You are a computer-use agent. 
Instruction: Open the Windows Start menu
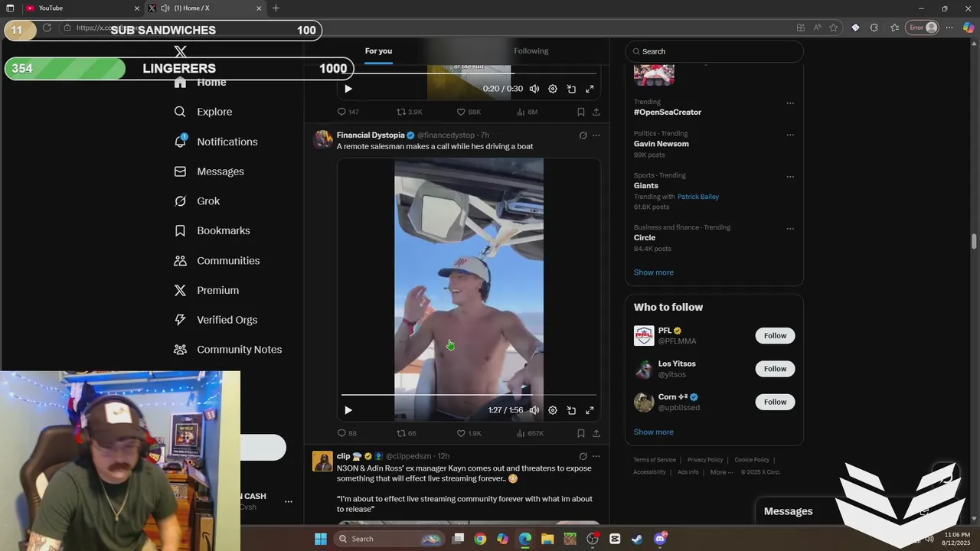[x=321, y=539]
